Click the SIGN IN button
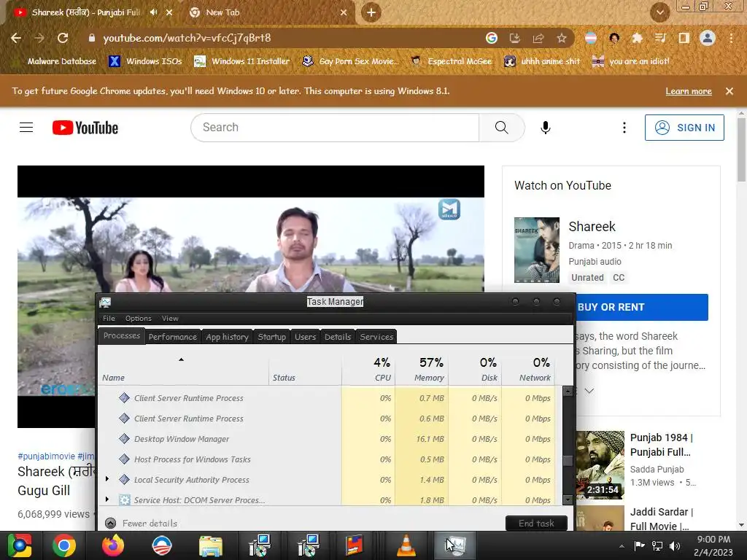The width and height of the screenshot is (747, 560). click(x=684, y=128)
